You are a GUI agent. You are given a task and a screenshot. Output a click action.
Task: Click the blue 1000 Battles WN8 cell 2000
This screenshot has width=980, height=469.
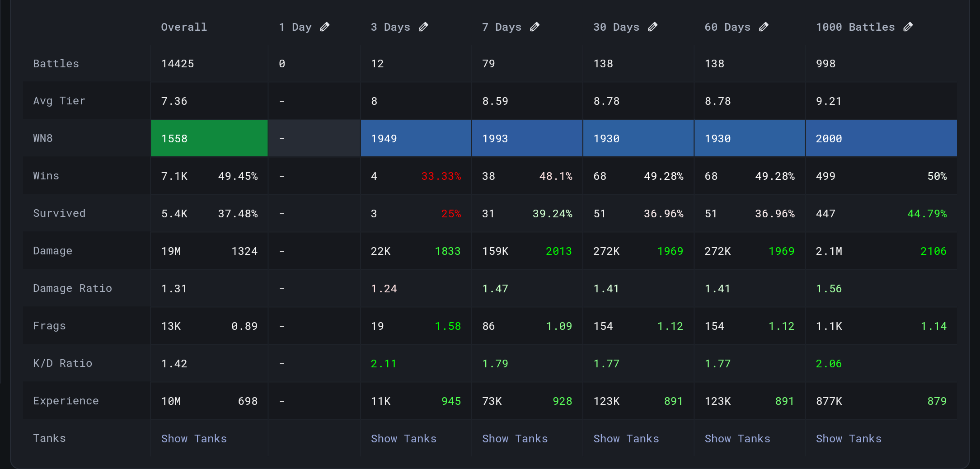click(x=881, y=138)
